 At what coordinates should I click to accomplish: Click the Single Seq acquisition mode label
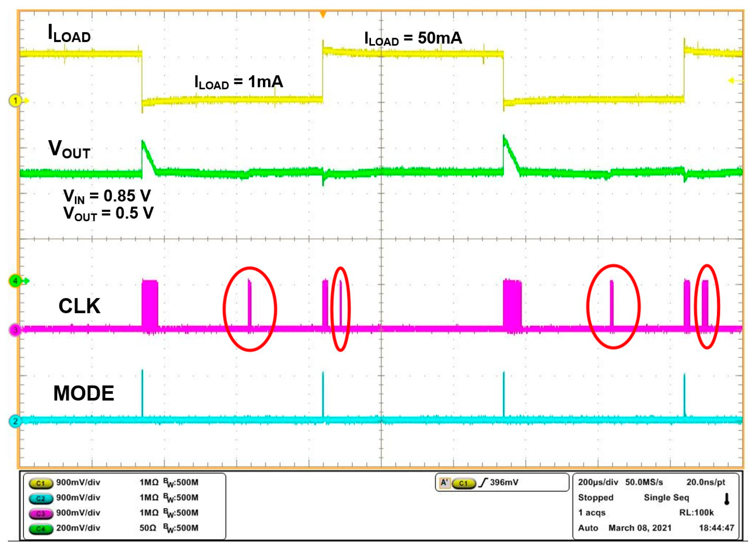click(x=666, y=498)
